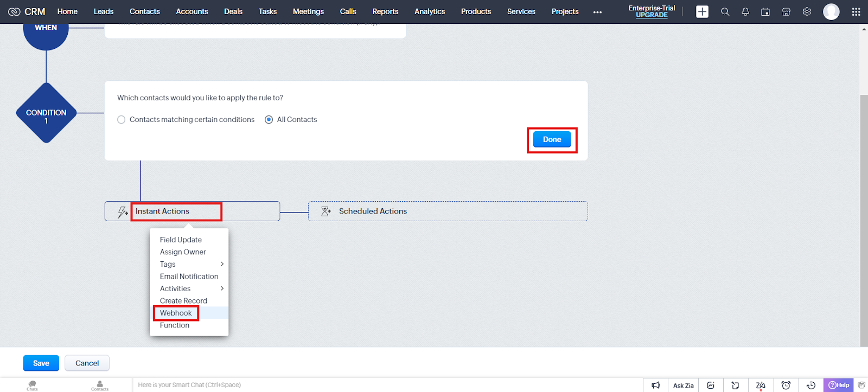
Task: Open the announcements megaphone icon
Action: pyautogui.click(x=656, y=385)
